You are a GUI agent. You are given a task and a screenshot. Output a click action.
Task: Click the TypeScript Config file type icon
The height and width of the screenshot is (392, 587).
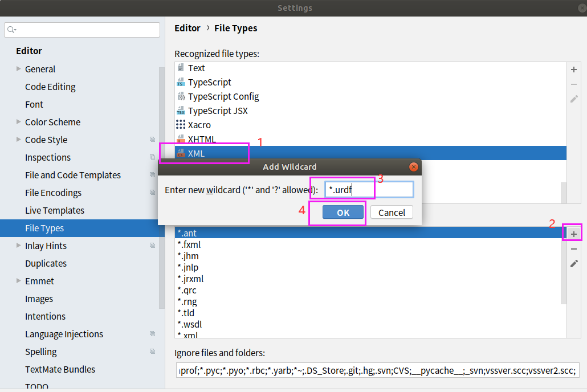pos(181,96)
